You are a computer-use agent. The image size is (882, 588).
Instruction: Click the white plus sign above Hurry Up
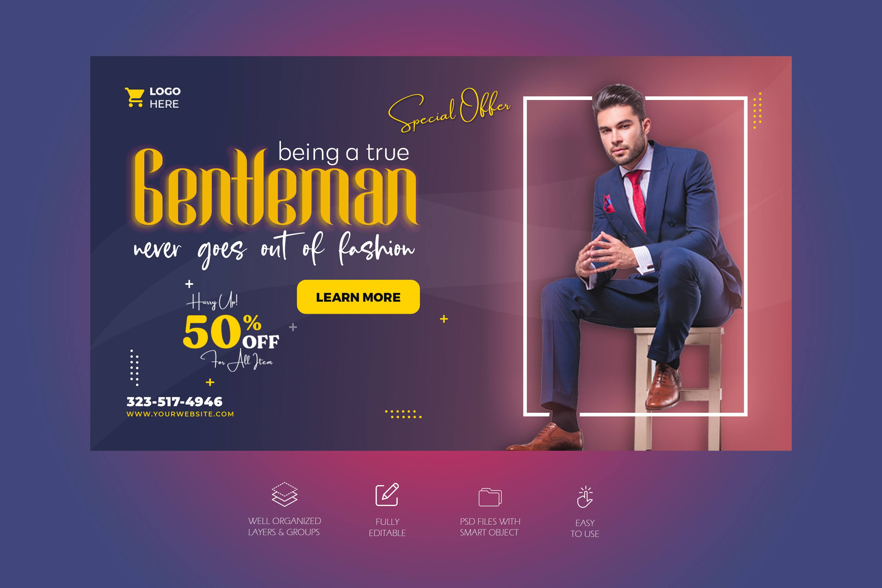189,284
